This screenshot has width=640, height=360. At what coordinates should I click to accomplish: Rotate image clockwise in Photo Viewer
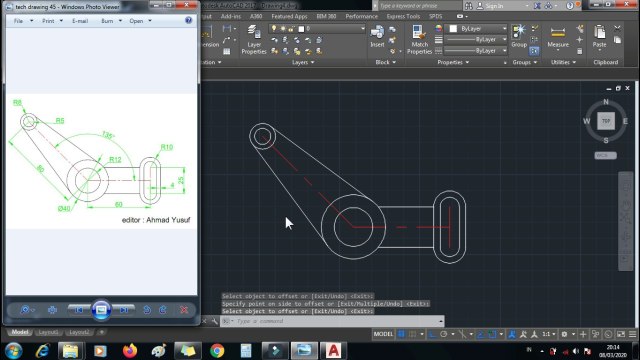(x=163, y=310)
